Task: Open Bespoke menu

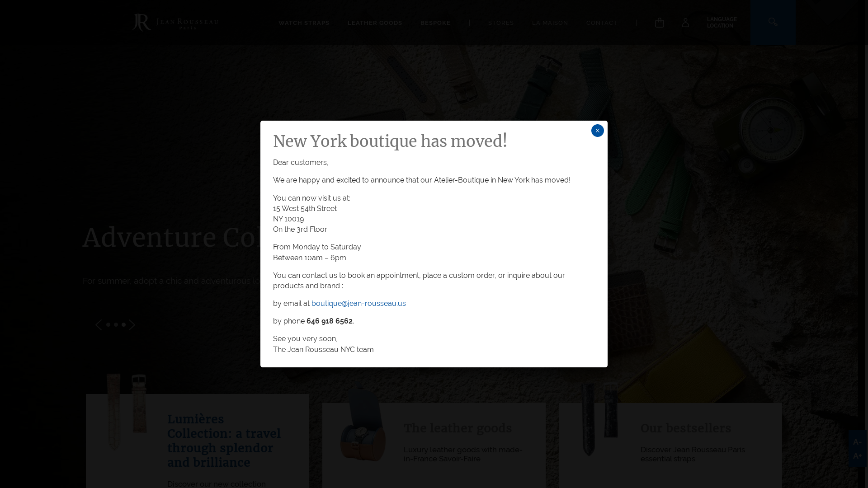Action: point(435,23)
